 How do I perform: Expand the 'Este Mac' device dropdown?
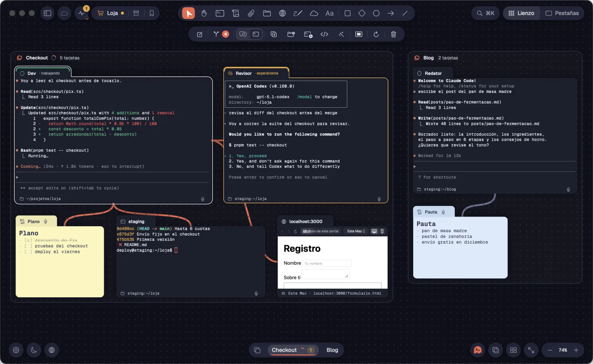356,231
